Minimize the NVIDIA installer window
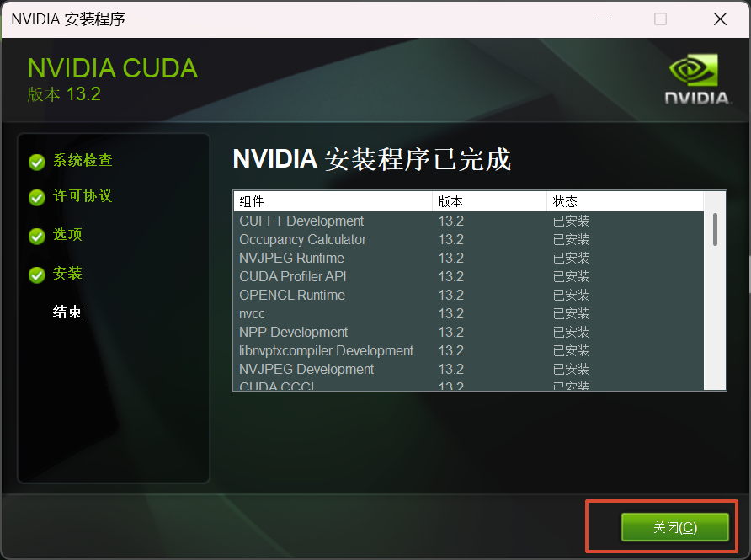Viewport: 751px width, 560px height. (600, 19)
